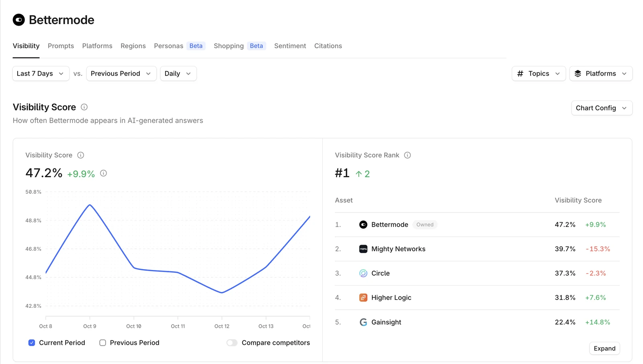Expand the Topics filter dropdown
643x364 pixels.
(539, 74)
